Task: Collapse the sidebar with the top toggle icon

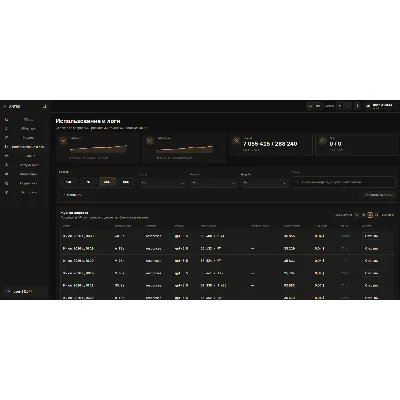Action: (44, 107)
